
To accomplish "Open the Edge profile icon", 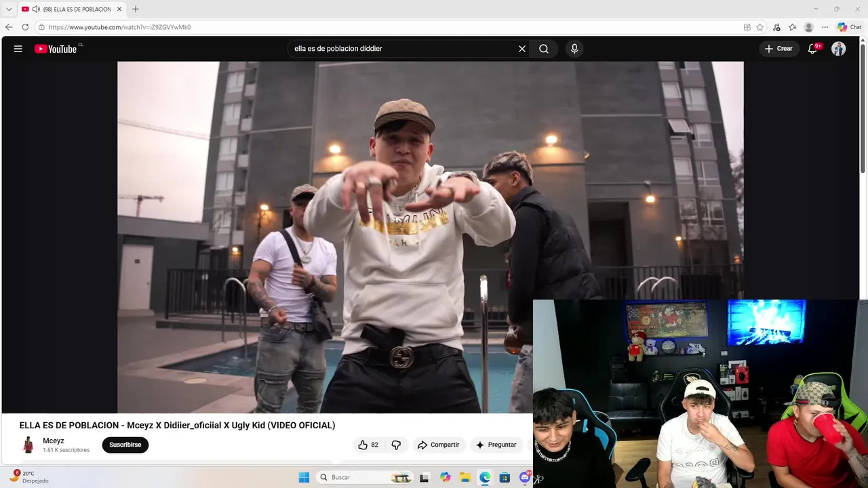I will [x=808, y=27].
